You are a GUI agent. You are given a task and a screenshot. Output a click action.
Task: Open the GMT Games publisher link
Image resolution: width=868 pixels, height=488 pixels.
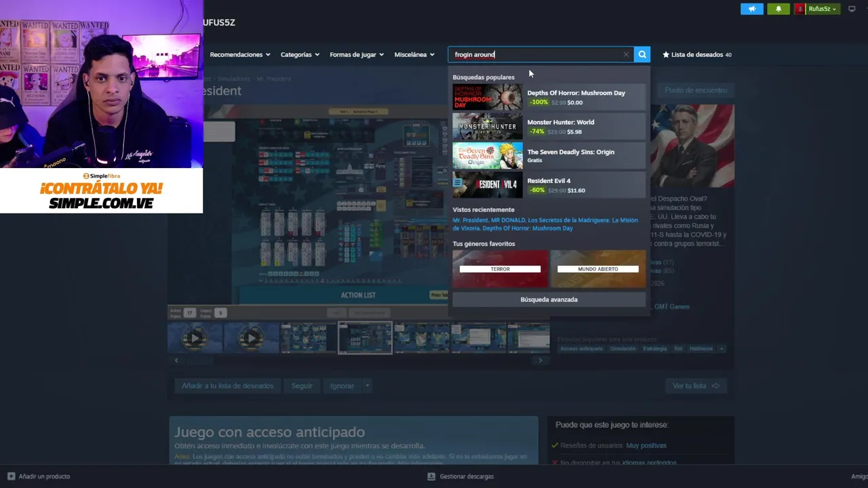(x=671, y=306)
